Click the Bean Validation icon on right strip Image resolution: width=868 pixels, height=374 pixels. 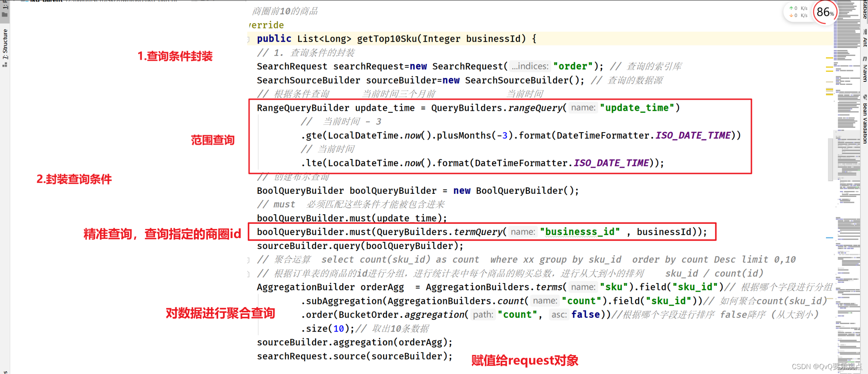click(865, 97)
